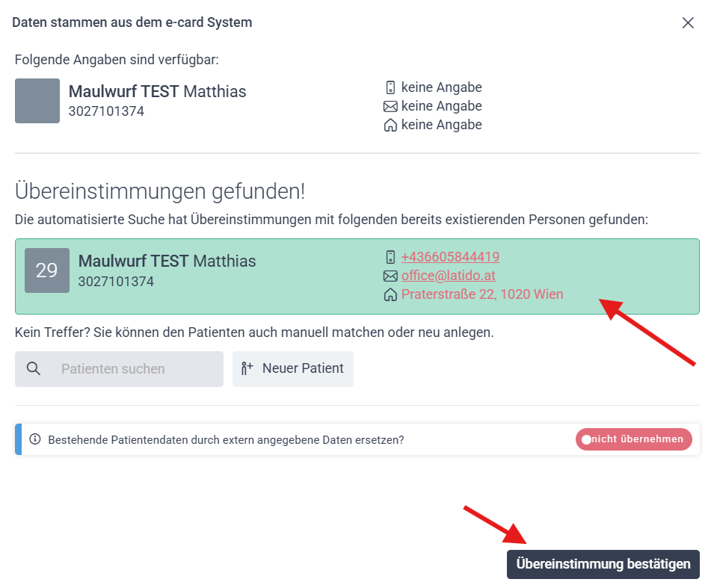Click the gray avatar of e-card patient
The width and height of the screenshot is (714, 588).
(x=37, y=101)
